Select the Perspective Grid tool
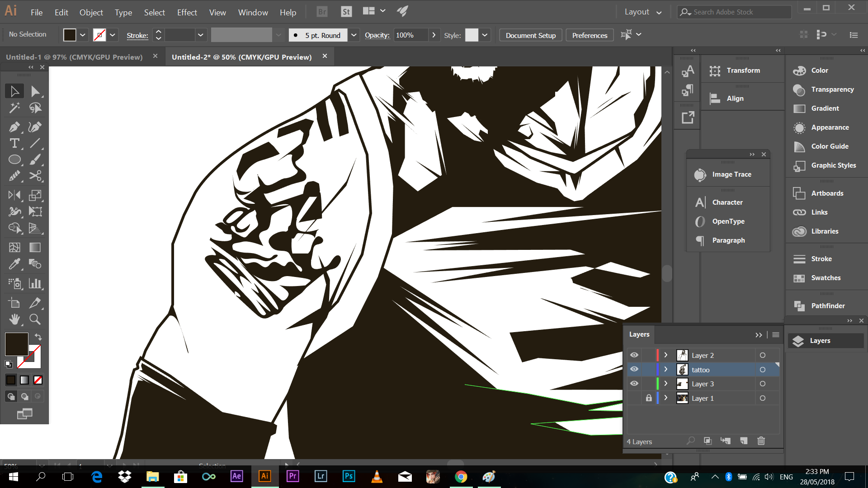 tap(35, 228)
